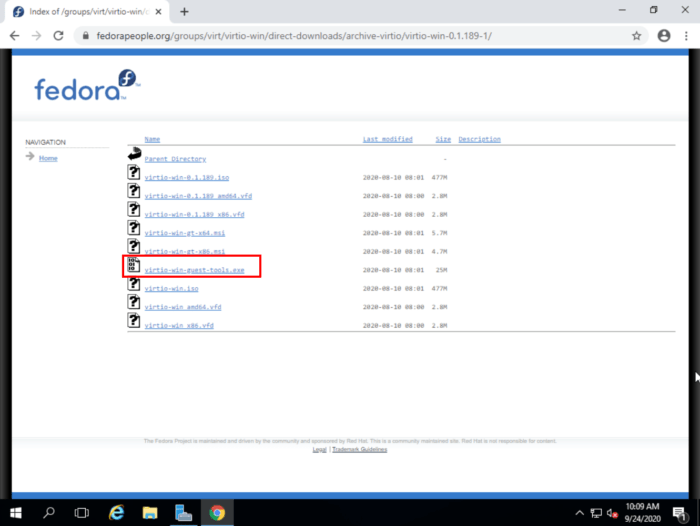Click the file icon beside virtio-win-gt-x86.msi
700x526 pixels.
133,246
